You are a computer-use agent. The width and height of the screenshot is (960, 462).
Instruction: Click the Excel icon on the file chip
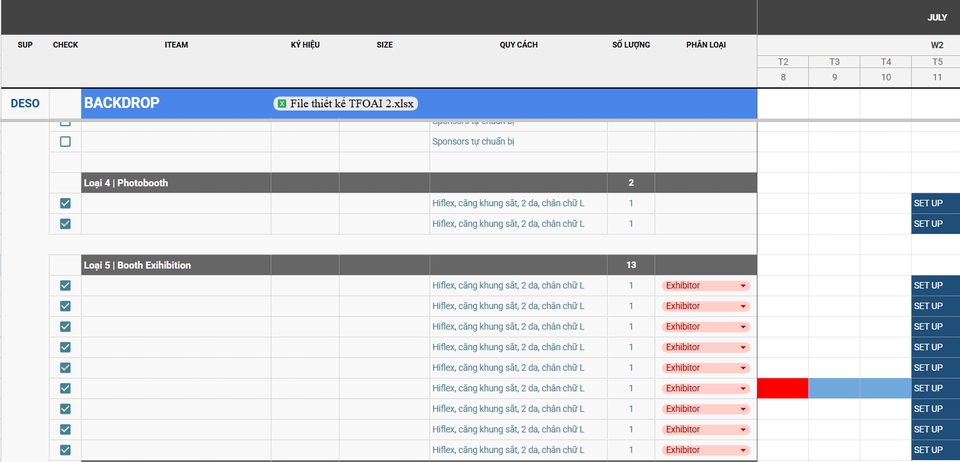coord(282,103)
